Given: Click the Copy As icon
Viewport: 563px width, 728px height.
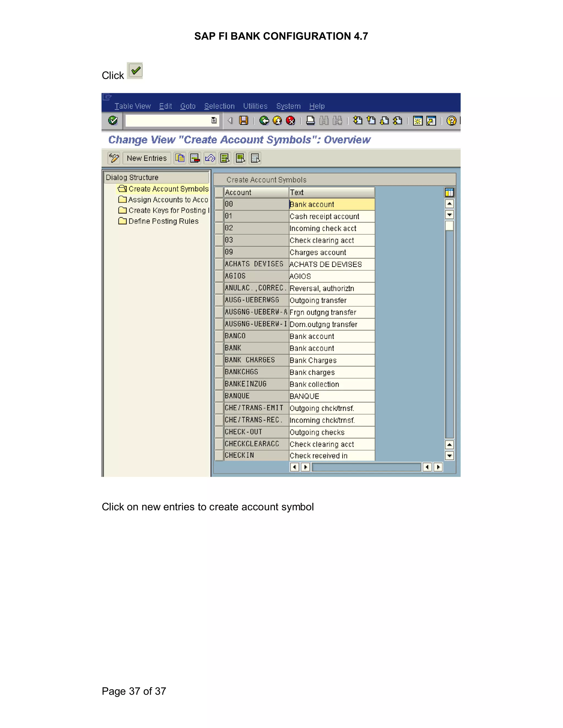Looking at the screenshot, I should click(x=180, y=158).
